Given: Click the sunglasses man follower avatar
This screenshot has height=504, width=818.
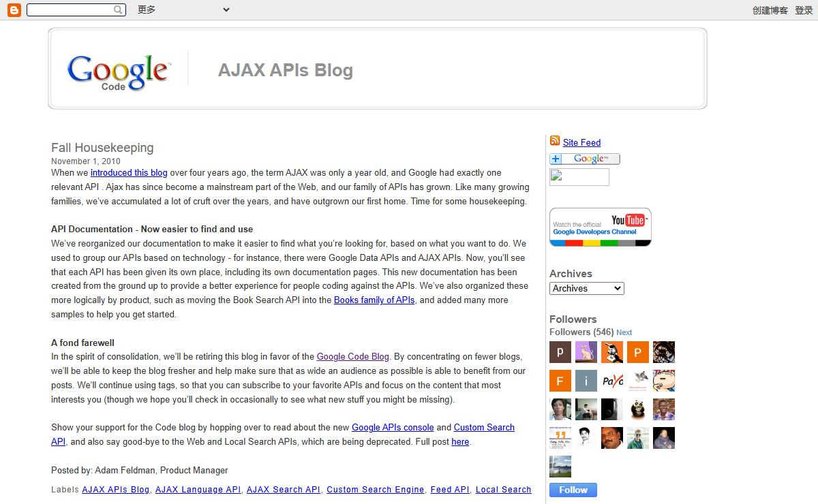Looking at the screenshot, I should [638, 438].
